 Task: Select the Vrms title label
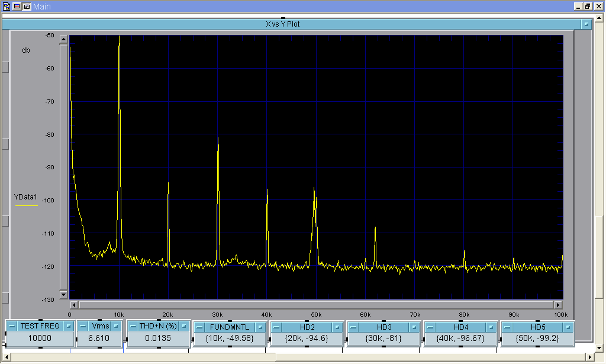(99, 326)
